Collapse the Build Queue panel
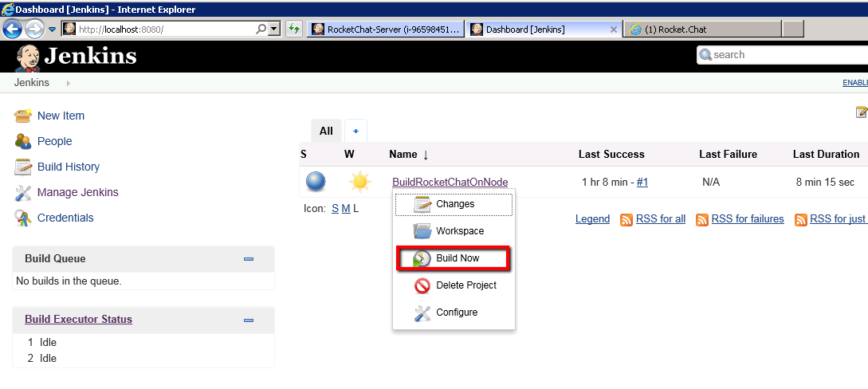 (x=249, y=259)
